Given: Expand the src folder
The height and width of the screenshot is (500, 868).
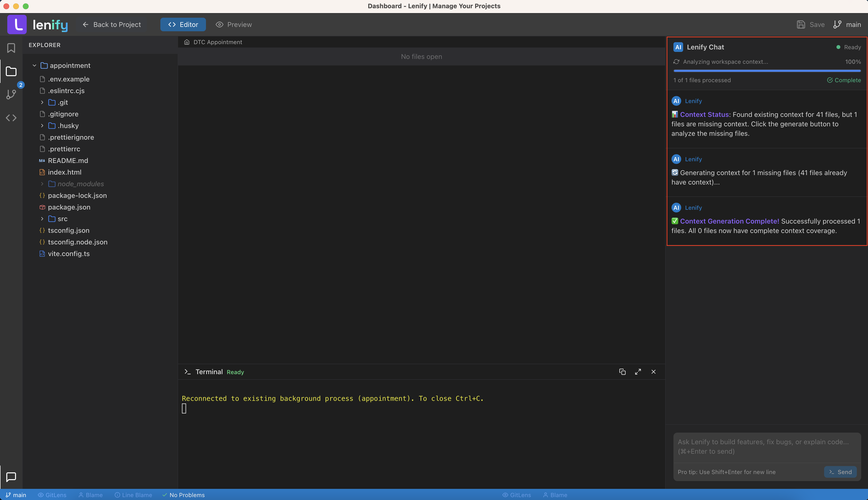Looking at the screenshot, I should [42, 219].
